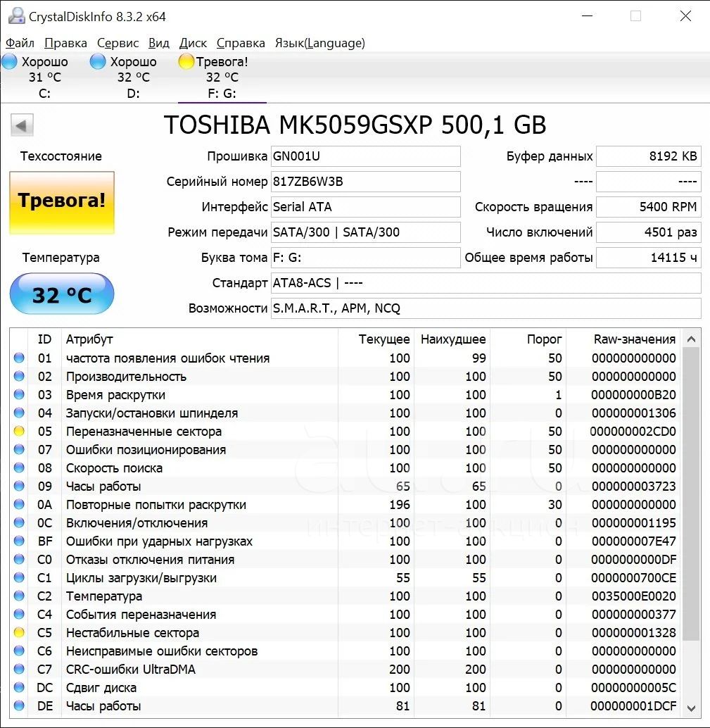Image resolution: width=710 pixels, height=728 pixels.
Task: Click the status dot for attribute C2
Action: point(19,596)
